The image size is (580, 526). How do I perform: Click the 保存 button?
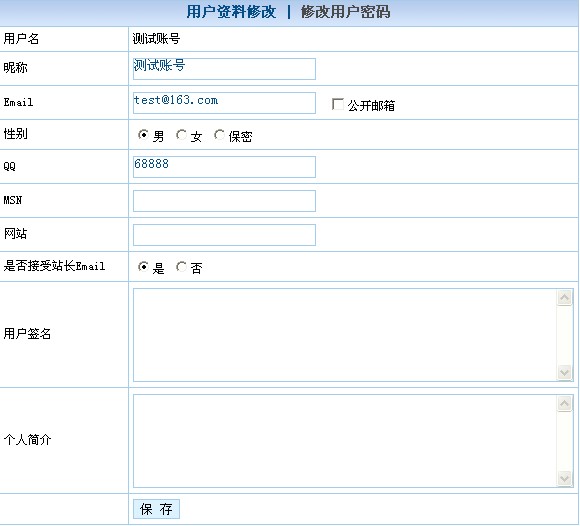tap(156, 509)
